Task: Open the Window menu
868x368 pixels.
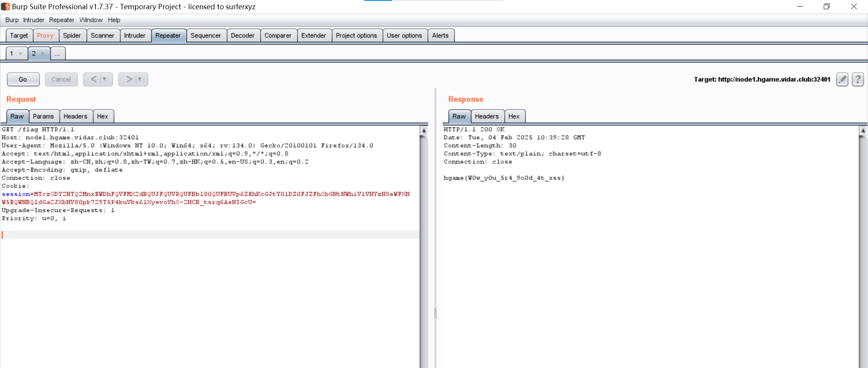Action: [91, 20]
